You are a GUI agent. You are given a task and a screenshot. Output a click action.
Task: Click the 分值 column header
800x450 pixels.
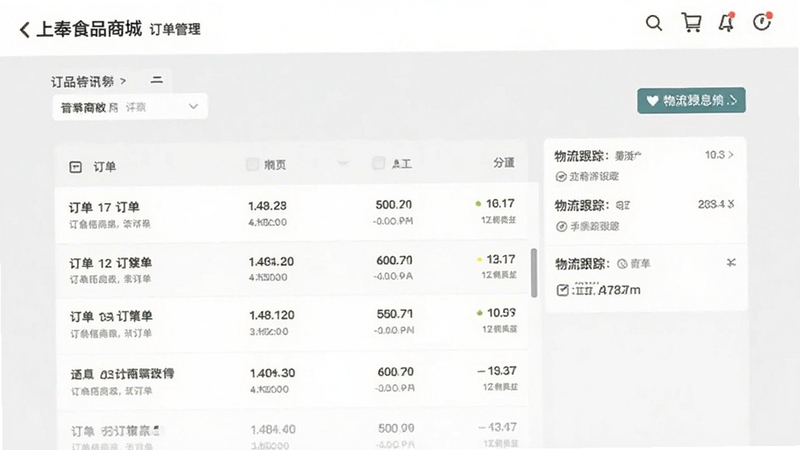point(504,163)
